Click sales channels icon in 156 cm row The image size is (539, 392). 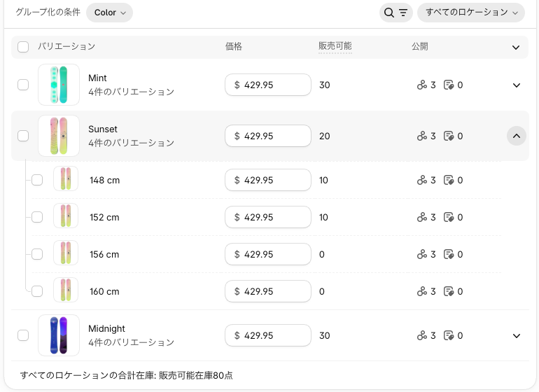click(422, 255)
